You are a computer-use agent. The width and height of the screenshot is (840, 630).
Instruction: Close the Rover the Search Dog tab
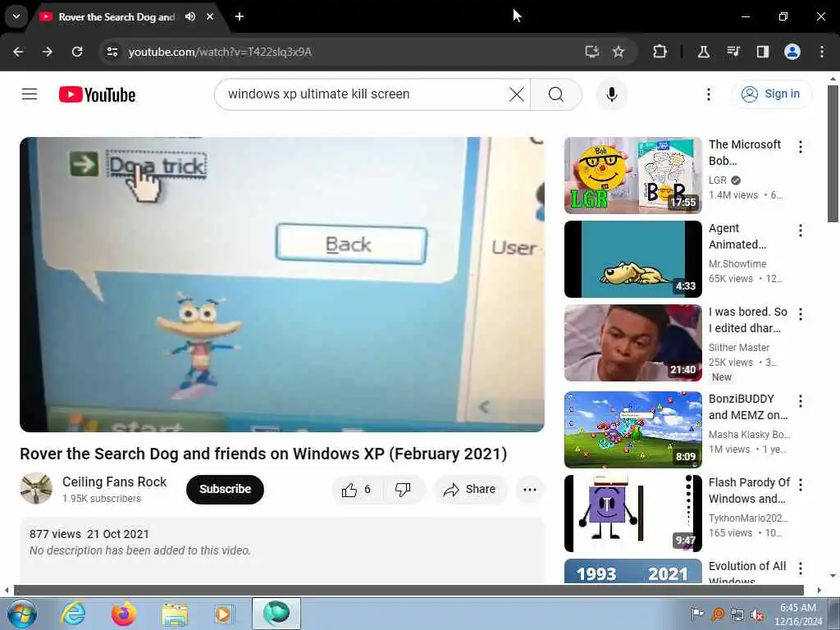(210, 16)
